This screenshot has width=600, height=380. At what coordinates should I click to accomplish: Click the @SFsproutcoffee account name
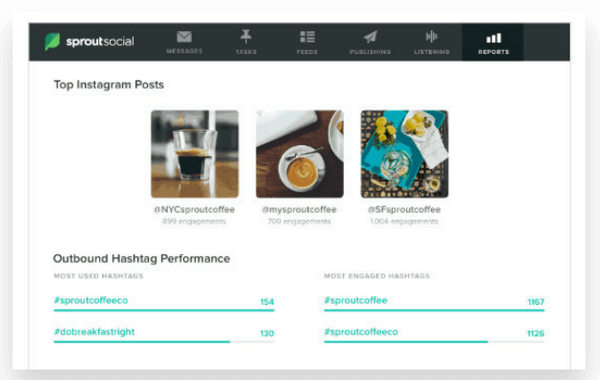[x=404, y=210]
